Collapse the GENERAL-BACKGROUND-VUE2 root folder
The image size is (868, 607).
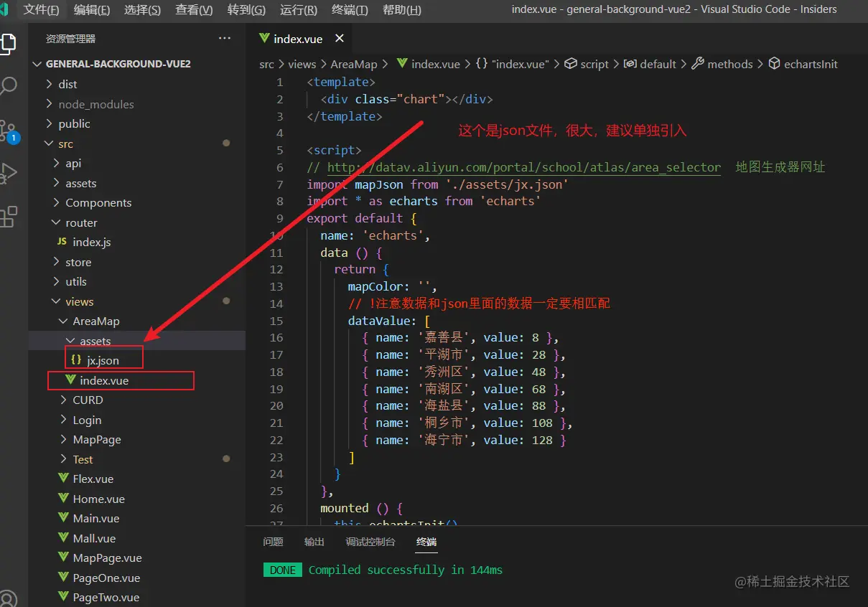pyautogui.click(x=37, y=64)
